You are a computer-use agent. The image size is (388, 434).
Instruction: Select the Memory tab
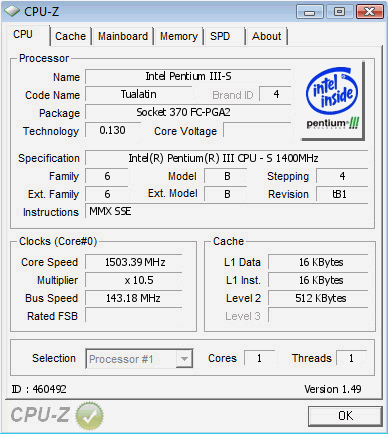pos(179,36)
